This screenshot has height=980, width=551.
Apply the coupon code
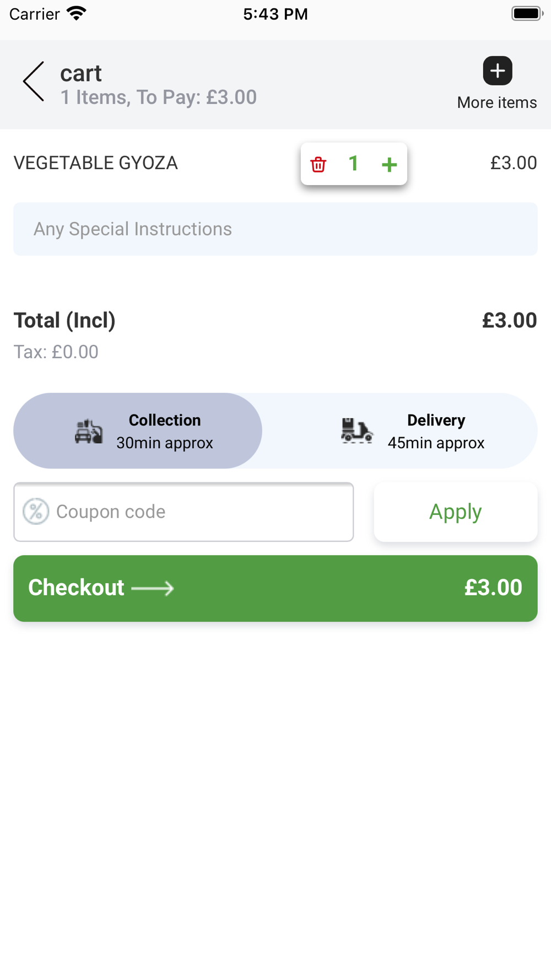point(455,512)
